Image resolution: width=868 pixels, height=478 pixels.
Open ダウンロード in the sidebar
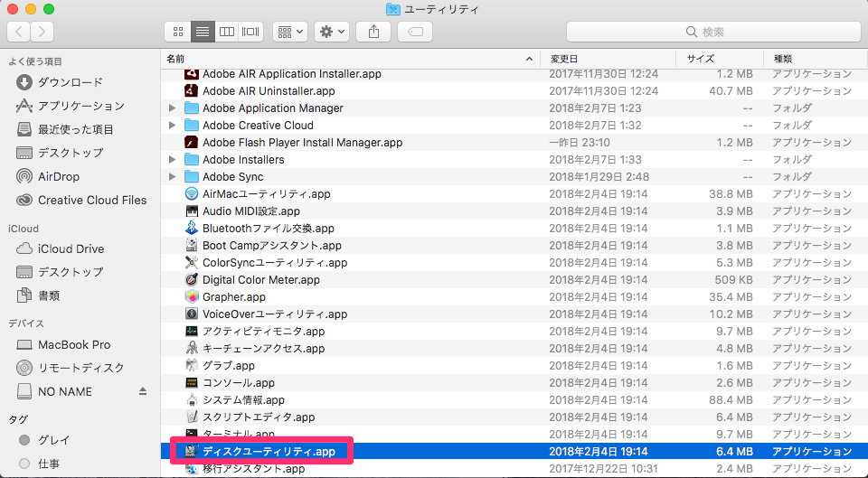pyautogui.click(x=70, y=82)
